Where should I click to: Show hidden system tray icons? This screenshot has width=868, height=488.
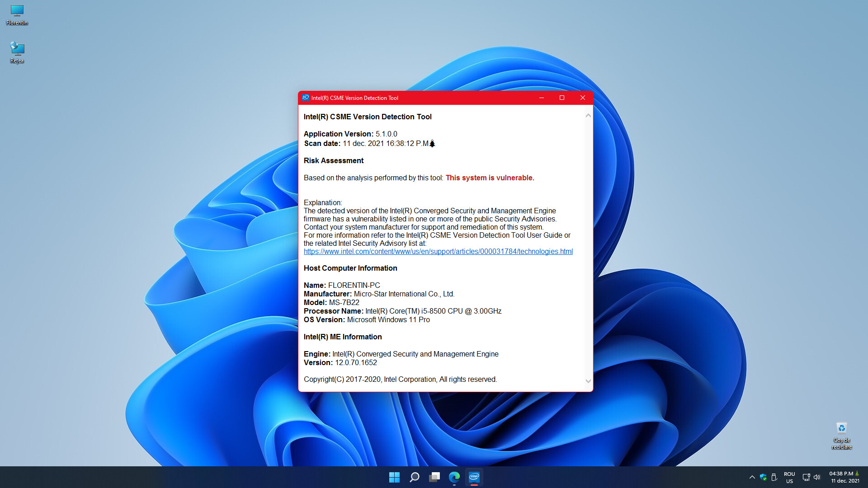point(752,477)
